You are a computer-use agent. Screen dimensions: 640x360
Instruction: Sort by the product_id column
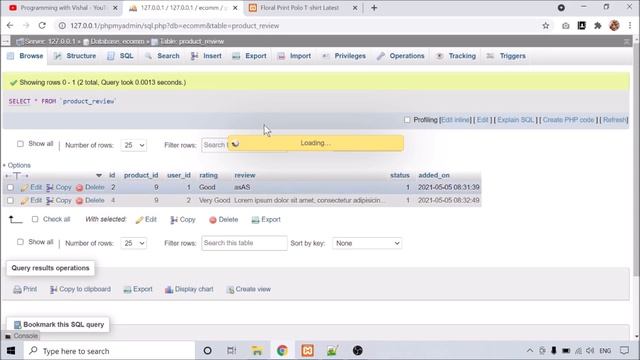(x=141, y=175)
